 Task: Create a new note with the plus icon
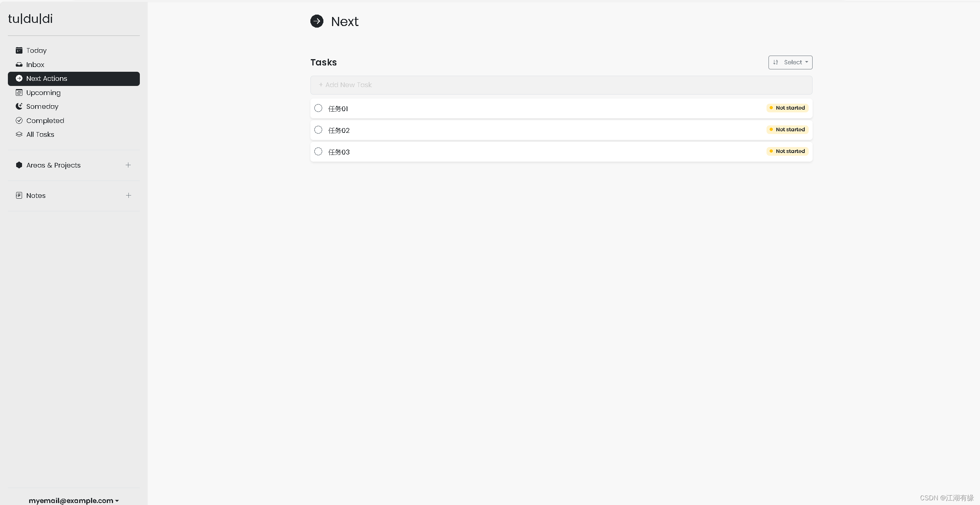(128, 196)
